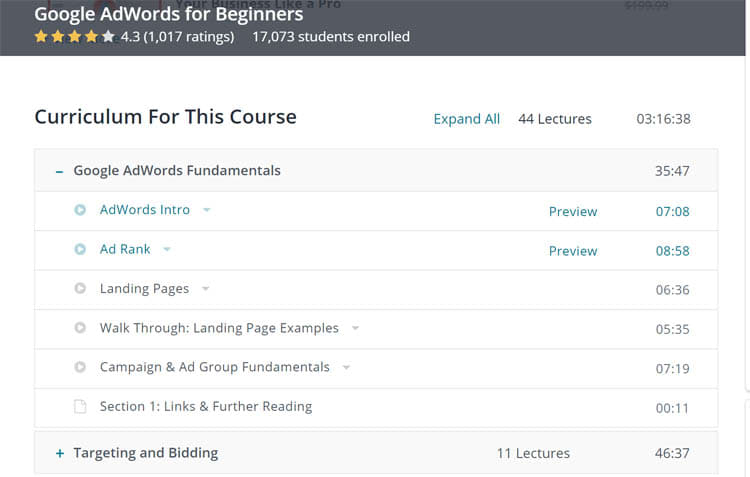Screen dimensions: 750x477
Task: Click the star rating icons in the header
Action: click(75, 36)
